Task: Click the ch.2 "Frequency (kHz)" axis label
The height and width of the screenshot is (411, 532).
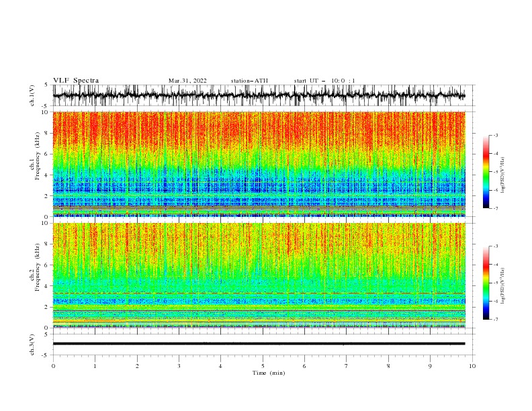Action: 37,267
